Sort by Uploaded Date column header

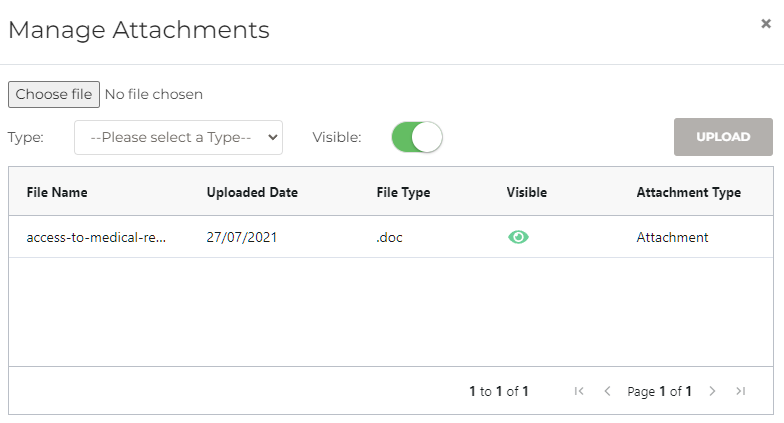[252, 192]
